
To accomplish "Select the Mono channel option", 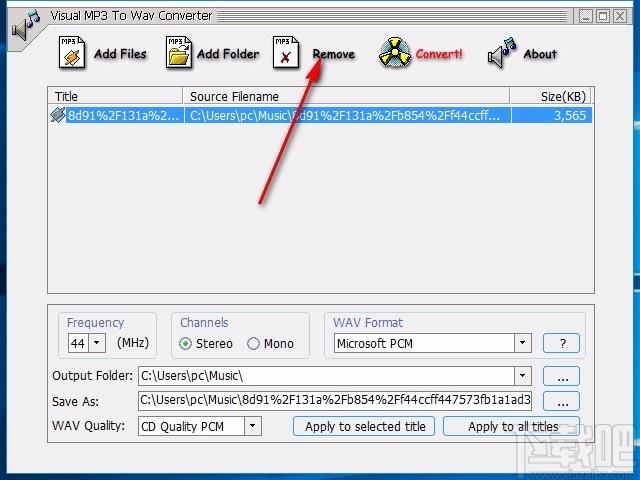I will point(270,344).
